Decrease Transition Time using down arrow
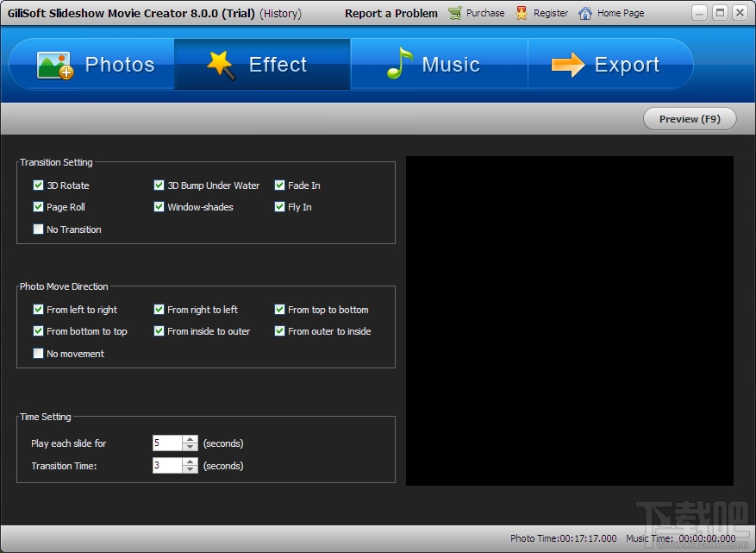The height and width of the screenshot is (553, 756). [190, 469]
